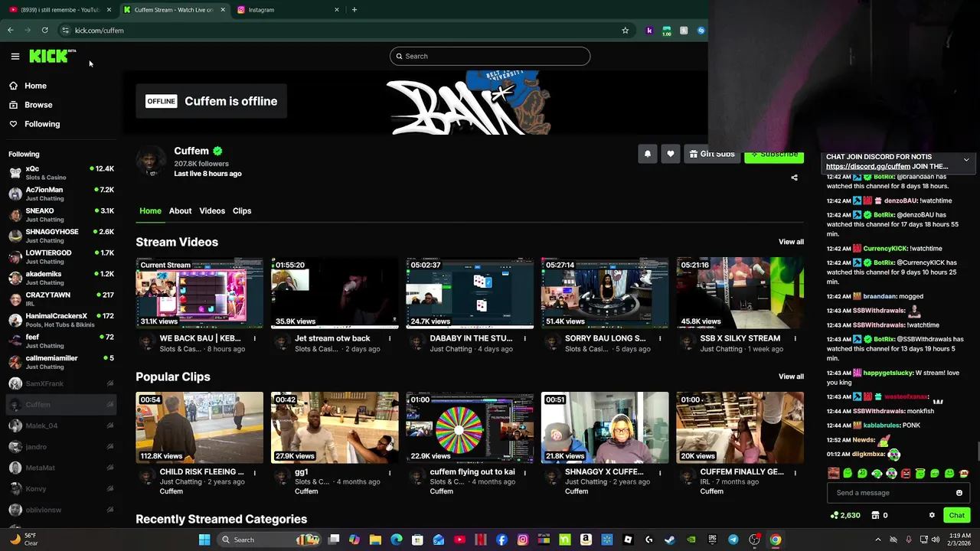Switch to the About tab
The image size is (980, 551).
pyautogui.click(x=180, y=210)
